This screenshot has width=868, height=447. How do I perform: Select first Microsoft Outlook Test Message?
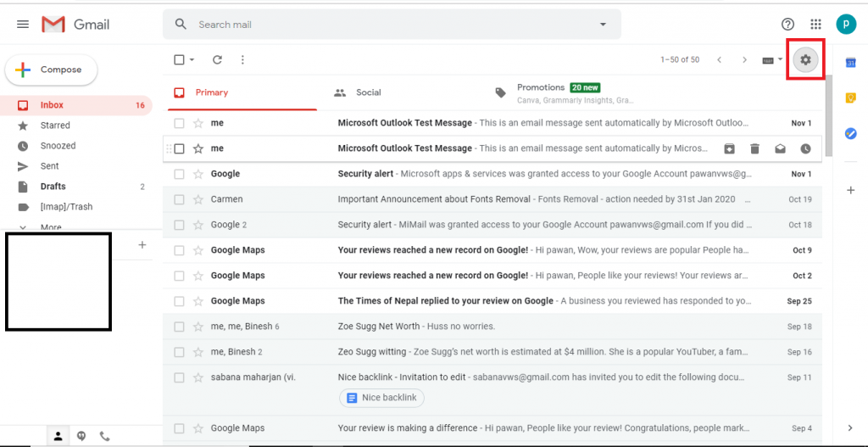(179, 123)
